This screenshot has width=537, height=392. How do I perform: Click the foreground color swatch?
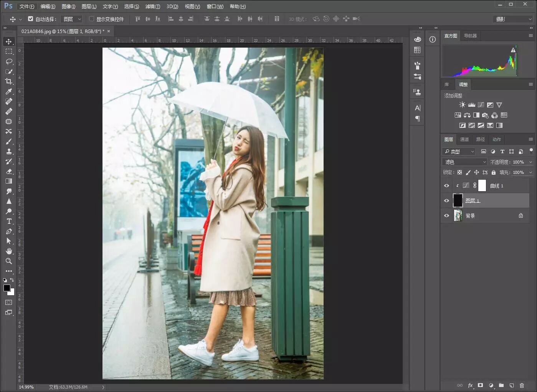(x=7, y=288)
